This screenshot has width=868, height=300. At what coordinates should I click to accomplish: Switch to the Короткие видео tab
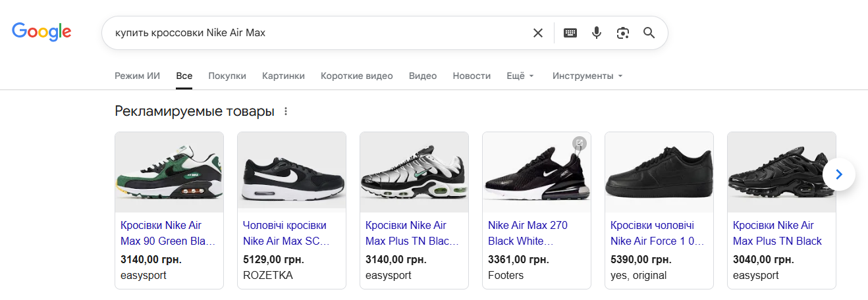tap(357, 76)
